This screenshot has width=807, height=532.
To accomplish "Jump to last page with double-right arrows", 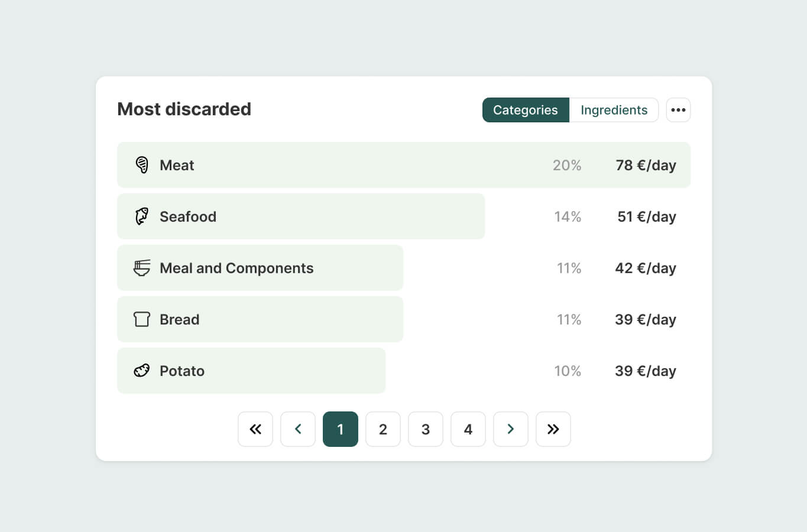I will tap(553, 429).
